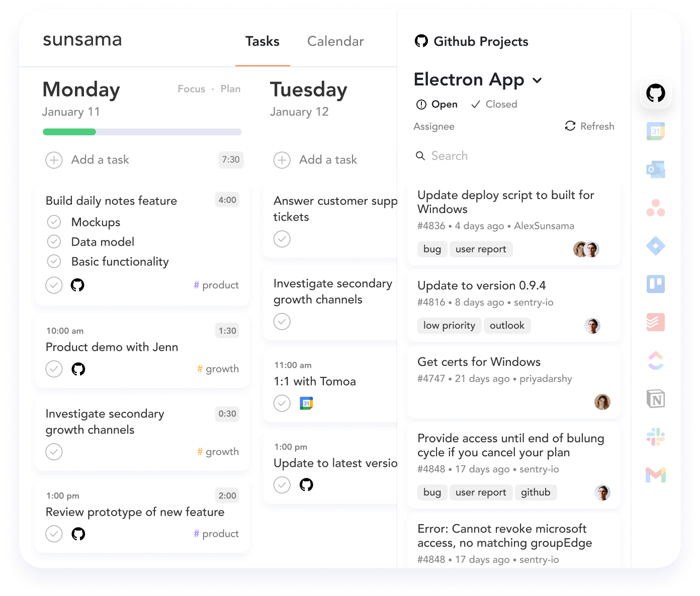
Task: Open Asana integration in sidebar
Action: point(655,208)
